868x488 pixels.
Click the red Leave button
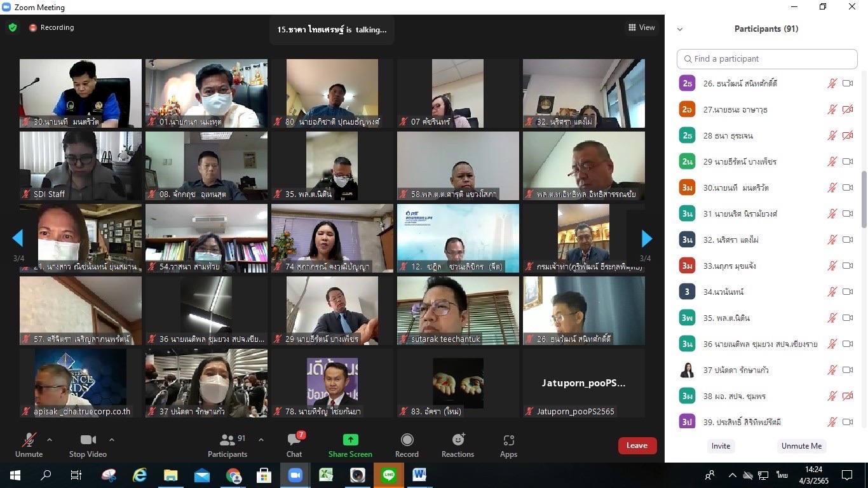coord(637,445)
